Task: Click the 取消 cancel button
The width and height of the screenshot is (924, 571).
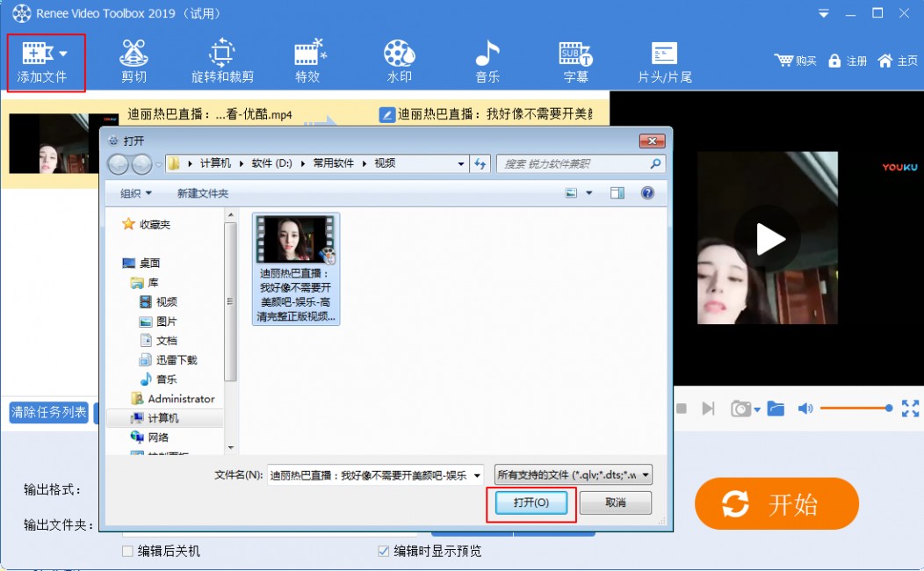Action: click(x=615, y=502)
